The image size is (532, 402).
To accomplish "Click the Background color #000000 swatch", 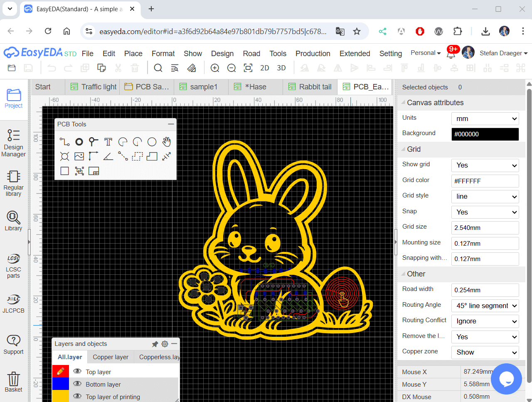I will tap(485, 134).
